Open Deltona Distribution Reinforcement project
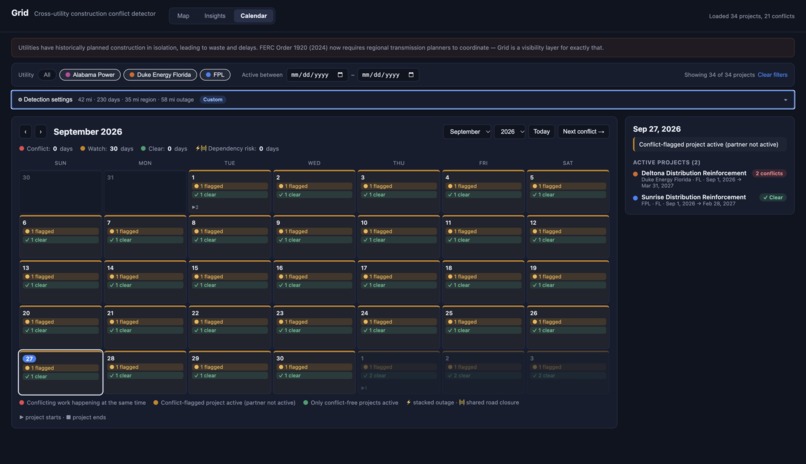 click(x=693, y=173)
